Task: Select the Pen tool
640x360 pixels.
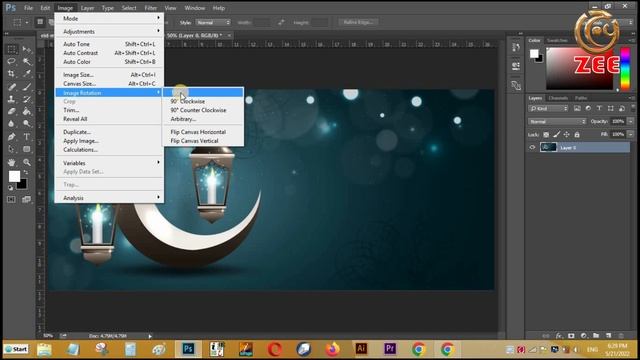Action: 12,137
